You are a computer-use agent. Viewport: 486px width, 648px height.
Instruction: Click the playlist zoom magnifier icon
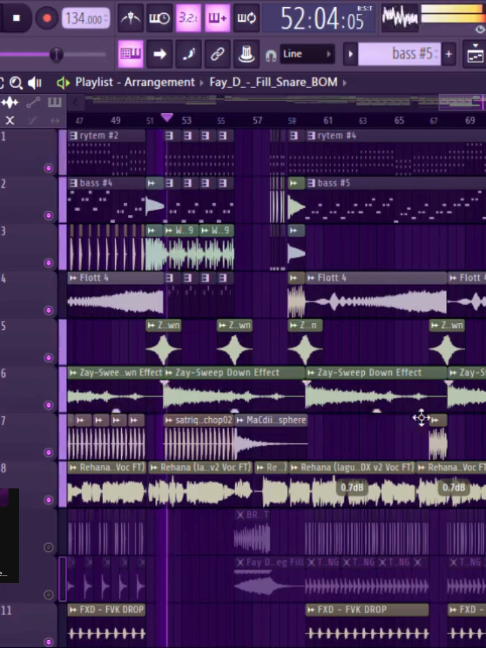pyautogui.click(x=16, y=83)
